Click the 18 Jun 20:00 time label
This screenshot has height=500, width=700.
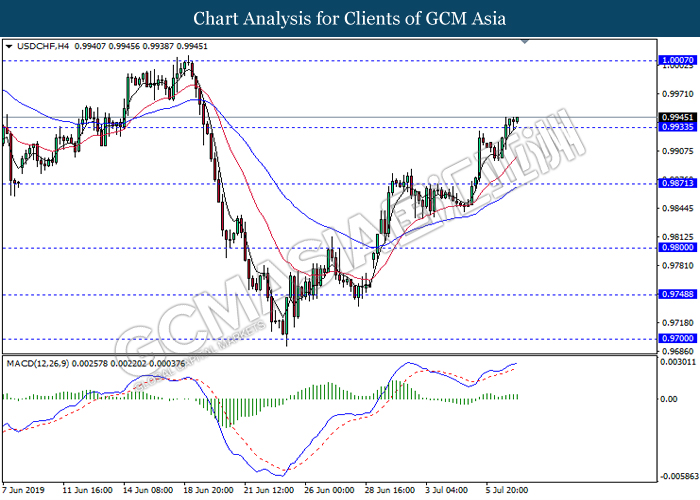[208, 490]
